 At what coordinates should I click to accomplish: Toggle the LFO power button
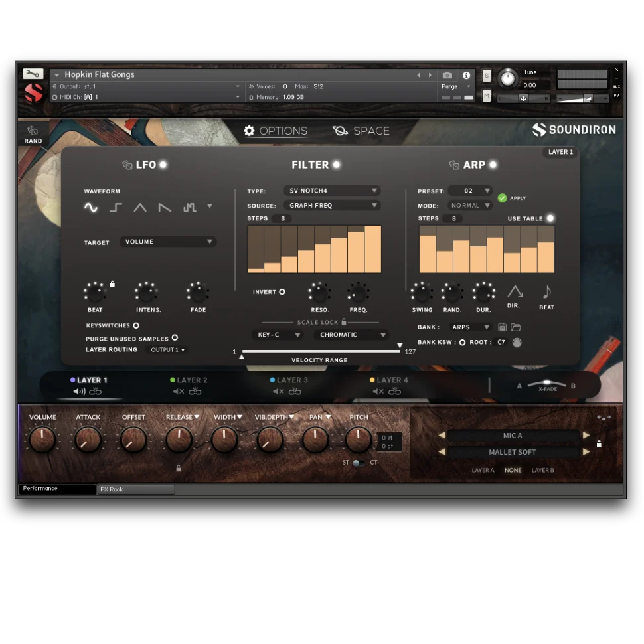click(163, 165)
